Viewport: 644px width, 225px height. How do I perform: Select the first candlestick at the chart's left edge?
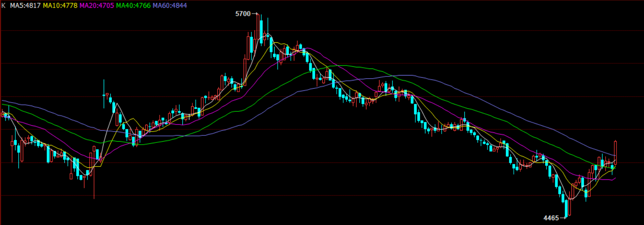pos(2,114)
